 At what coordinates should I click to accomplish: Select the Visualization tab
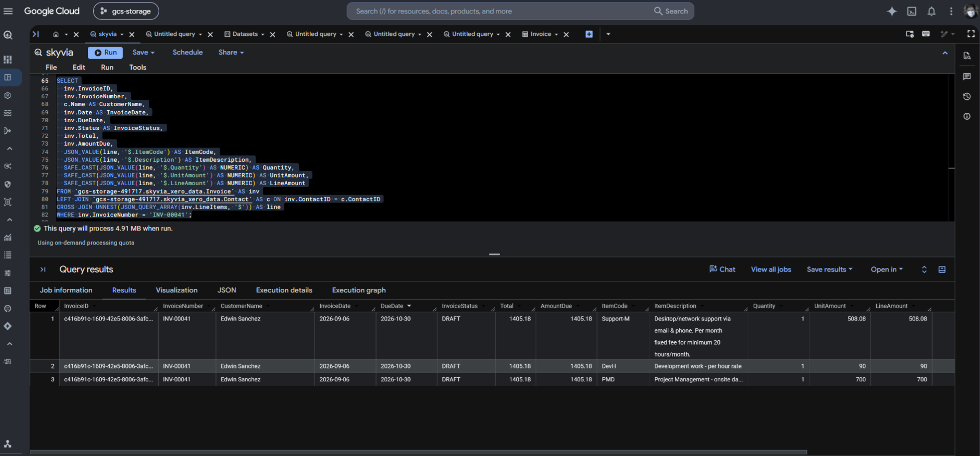point(177,290)
